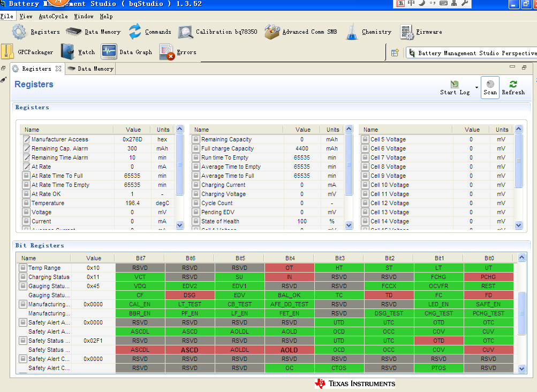537x392 pixels.
Task: Open the Data Graph monitor icon
Action: (x=109, y=52)
